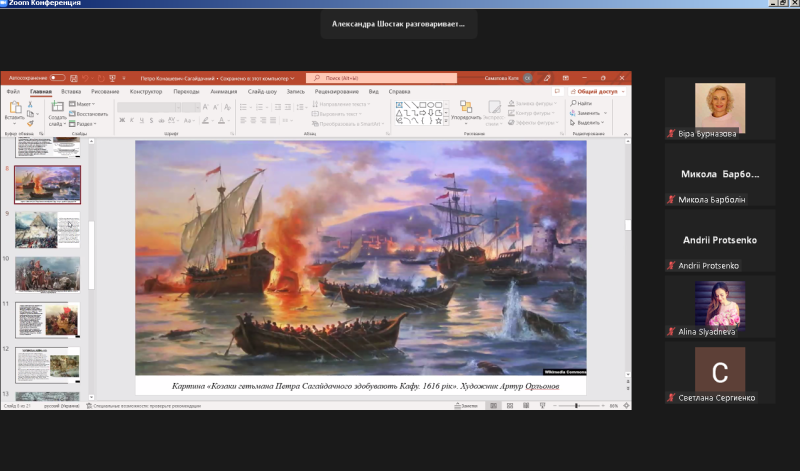This screenshot has width=800, height=471.
Task: Open the Quick Access Toolbar customize arrow
Action: tap(123, 79)
